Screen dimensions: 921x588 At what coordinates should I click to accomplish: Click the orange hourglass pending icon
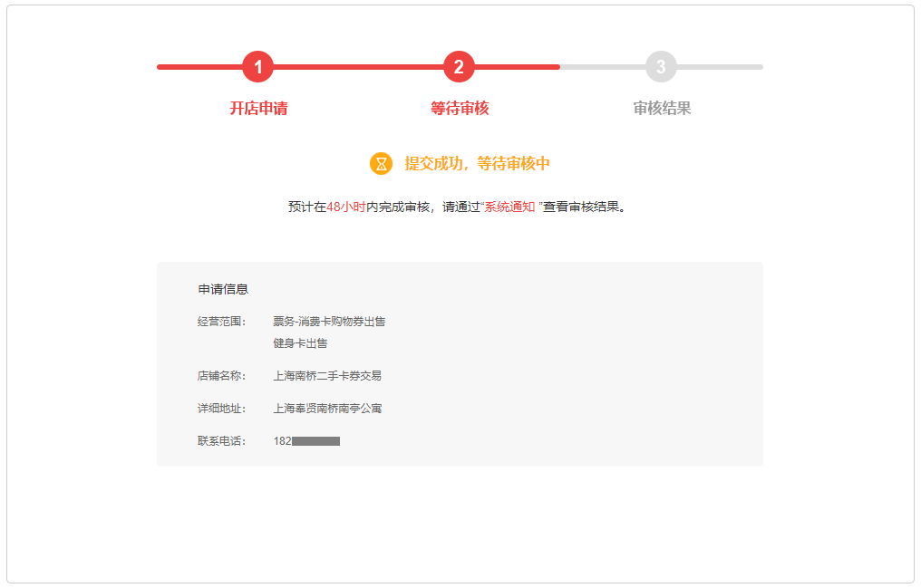(382, 164)
